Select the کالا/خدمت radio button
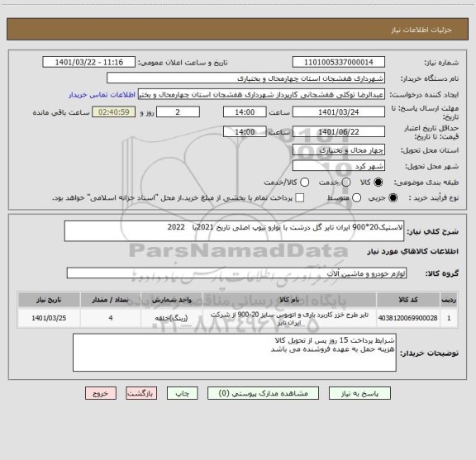Image resolution: width=476 pixels, height=460 pixels. [304, 182]
